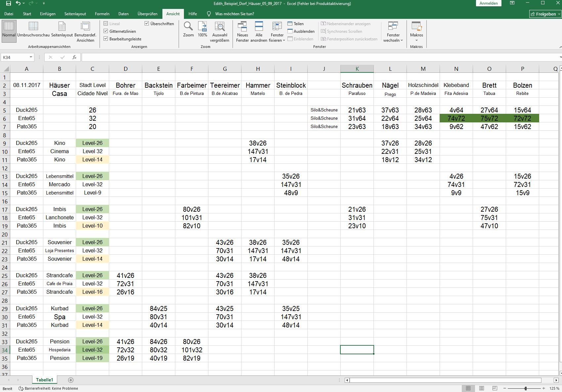562x392 pixels.
Task: Undo the last action
Action: click(x=18, y=3)
